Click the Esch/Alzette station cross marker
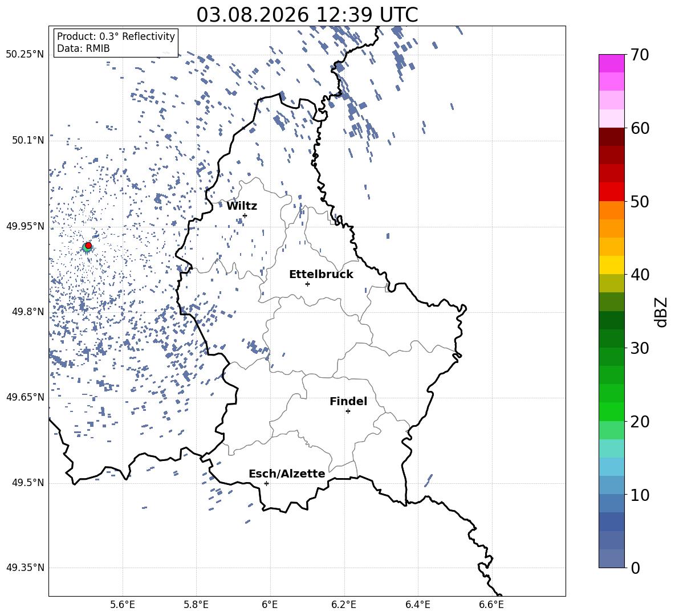 tap(266, 483)
